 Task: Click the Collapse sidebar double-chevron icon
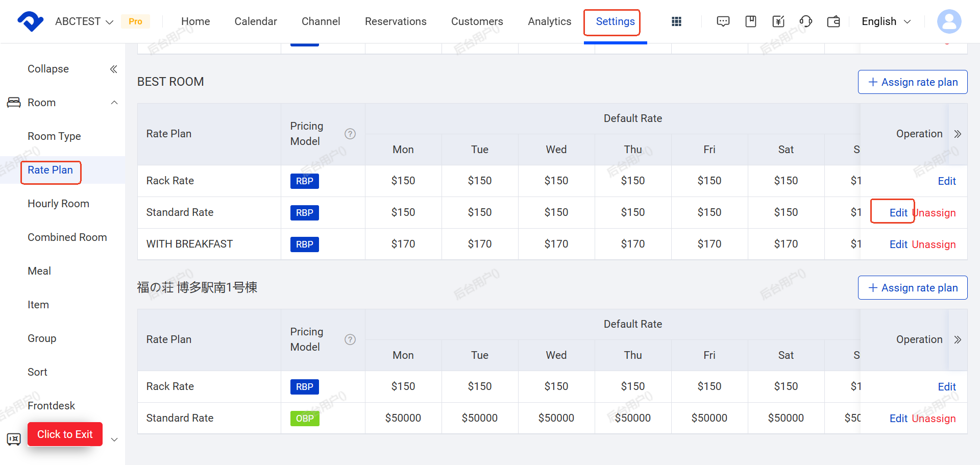114,69
